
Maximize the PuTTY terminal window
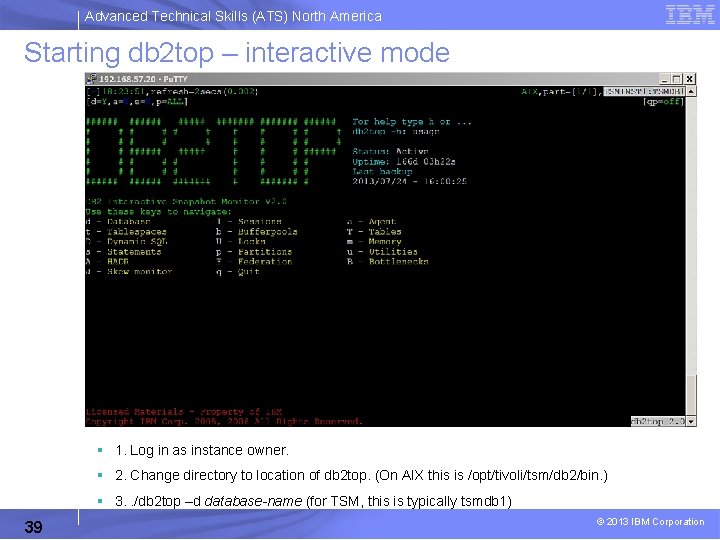676,79
